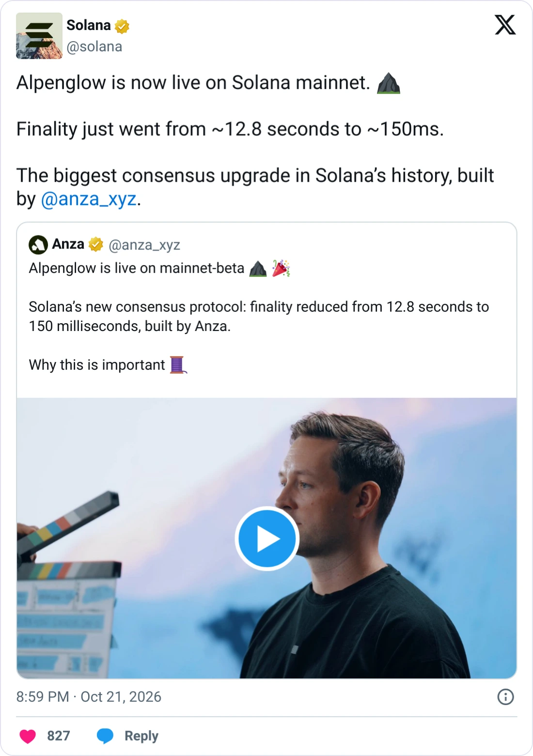
Task: Click the X logo icon
Action: [505, 25]
